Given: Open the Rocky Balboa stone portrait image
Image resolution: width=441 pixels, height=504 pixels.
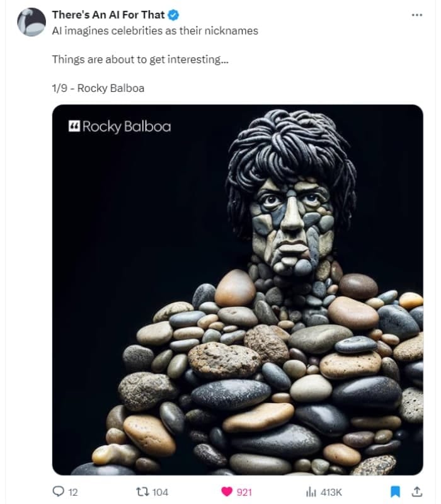Looking at the screenshot, I should tap(238, 290).
